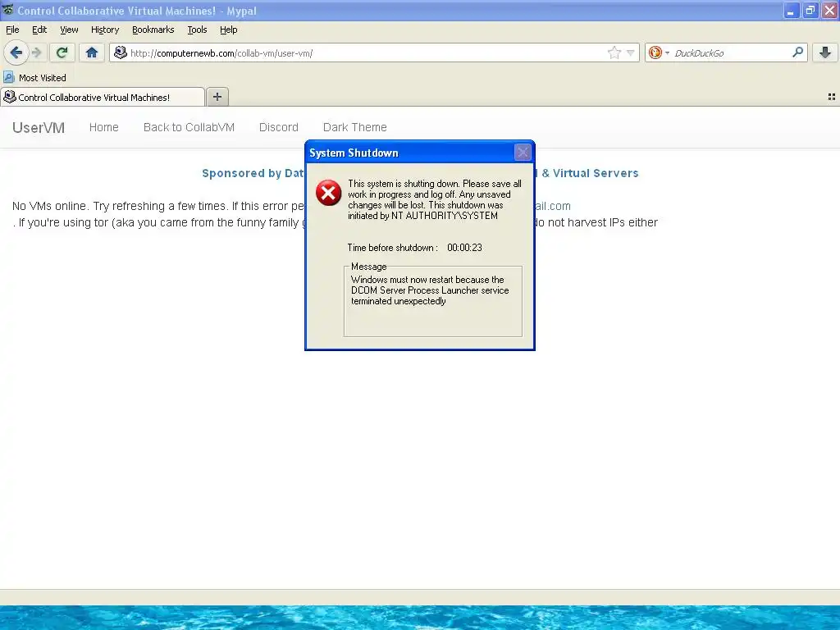Click the forward arrow navigation button
The height and width of the screenshot is (630, 840).
click(36, 52)
